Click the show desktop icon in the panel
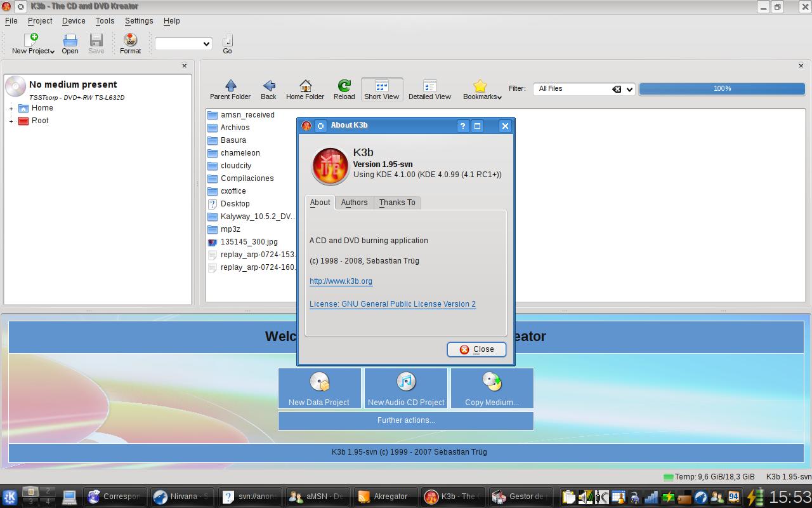812x508 pixels. [x=69, y=497]
